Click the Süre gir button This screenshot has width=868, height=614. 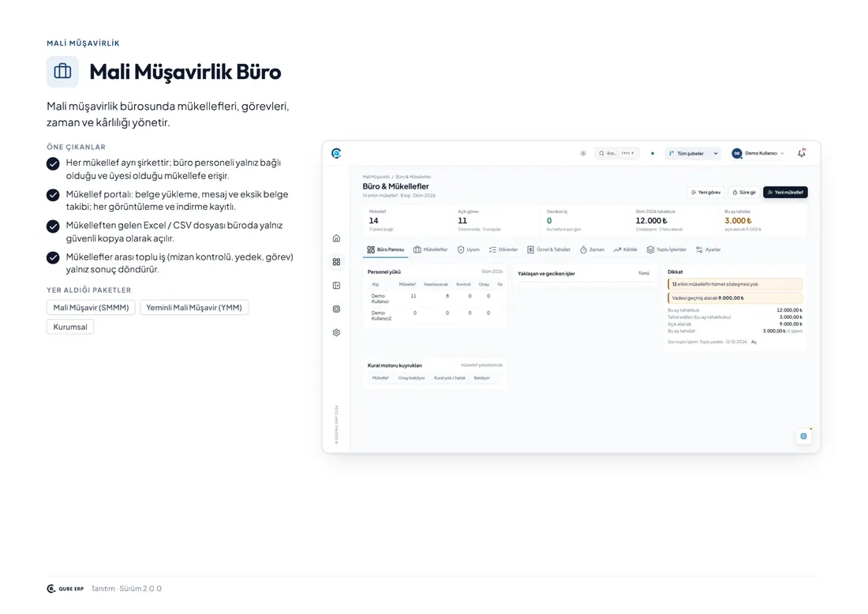(x=744, y=192)
